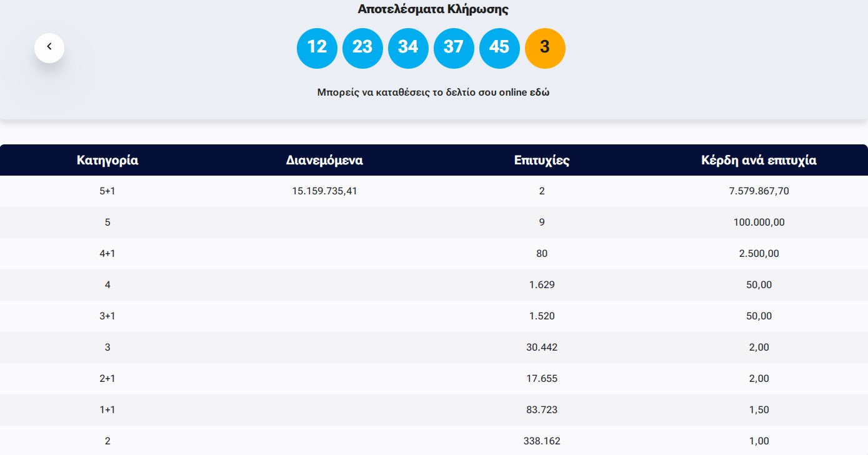868x455 pixels.
Task: Click the winnings value 7.579.867,70
Action: click(x=759, y=191)
